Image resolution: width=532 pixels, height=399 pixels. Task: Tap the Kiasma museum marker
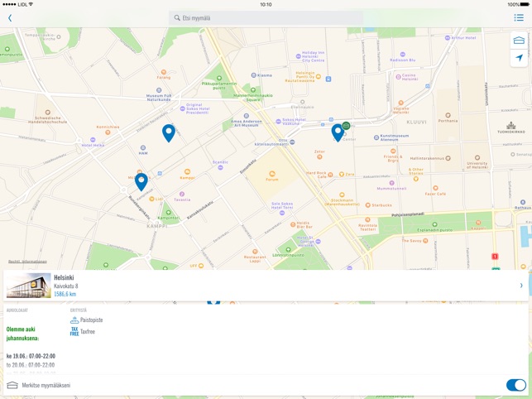pyautogui.click(x=253, y=75)
